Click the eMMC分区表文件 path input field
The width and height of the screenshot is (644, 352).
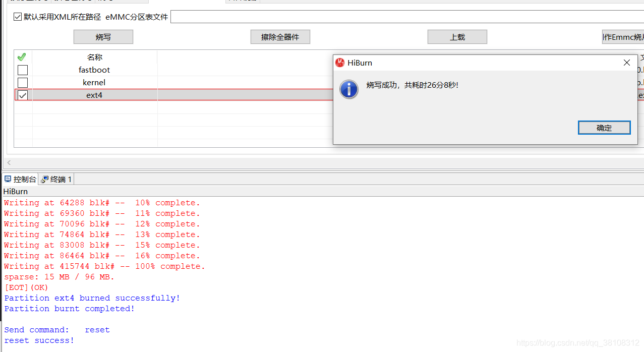[353, 16]
